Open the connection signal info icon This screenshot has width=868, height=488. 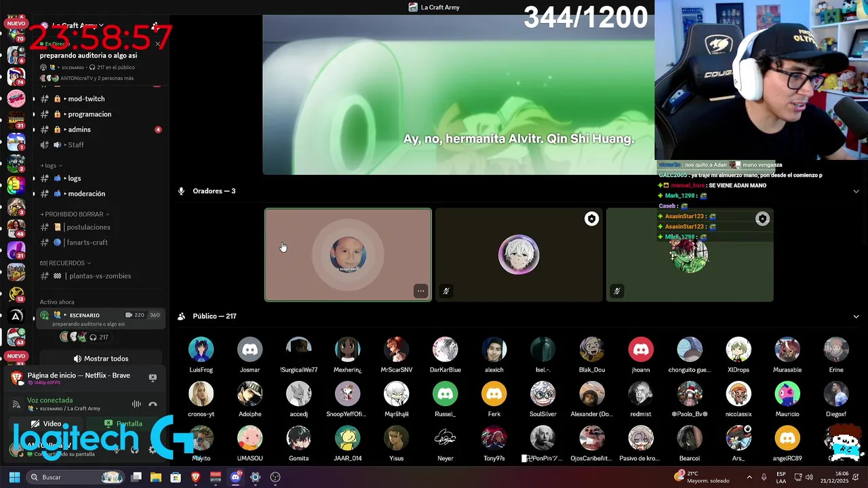[16, 404]
